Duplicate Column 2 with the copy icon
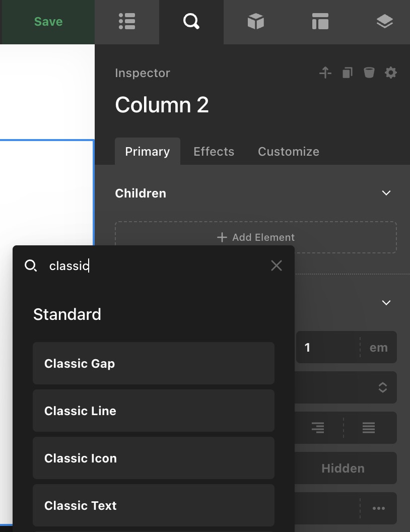 click(x=348, y=73)
